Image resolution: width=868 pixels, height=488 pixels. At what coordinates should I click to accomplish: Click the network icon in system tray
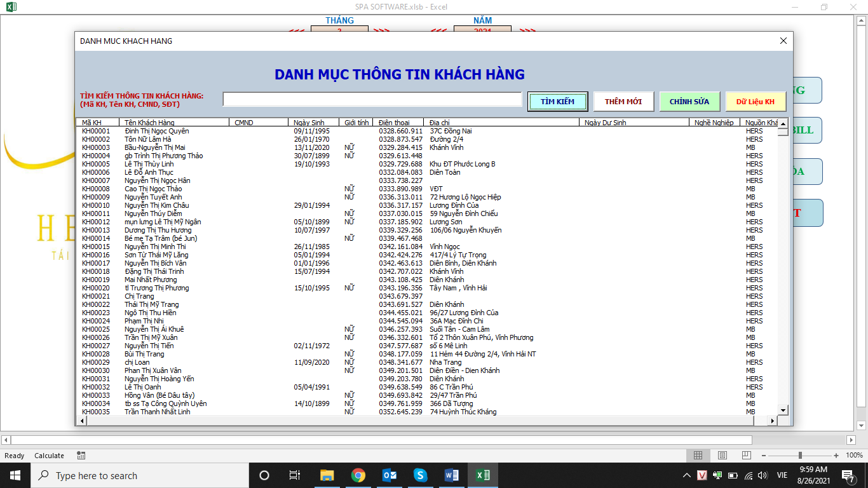pyautogui.click(x=748, y=475)
